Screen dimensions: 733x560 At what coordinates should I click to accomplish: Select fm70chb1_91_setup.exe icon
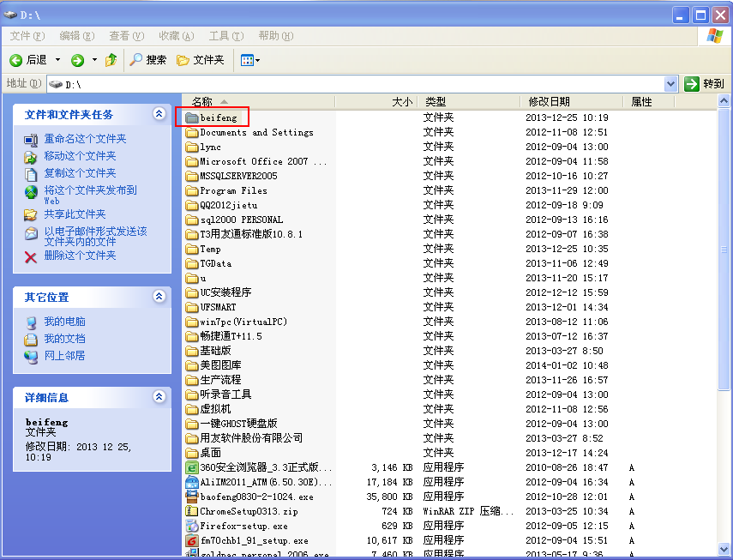pyautogui.click(x=192, y=540)
